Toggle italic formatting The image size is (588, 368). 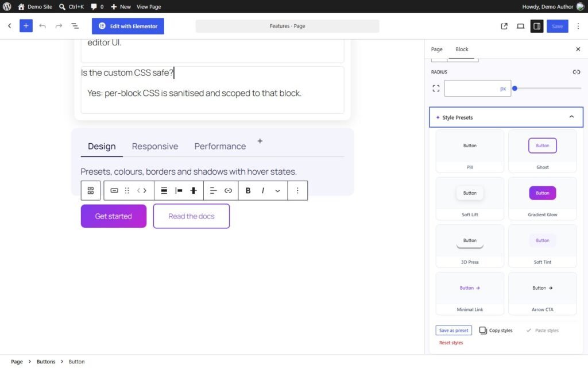(263, 190)
